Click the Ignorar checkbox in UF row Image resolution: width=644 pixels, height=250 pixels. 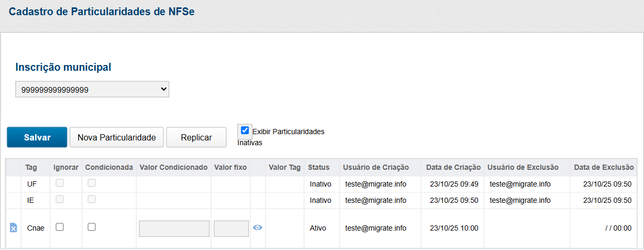coord(60,183)
